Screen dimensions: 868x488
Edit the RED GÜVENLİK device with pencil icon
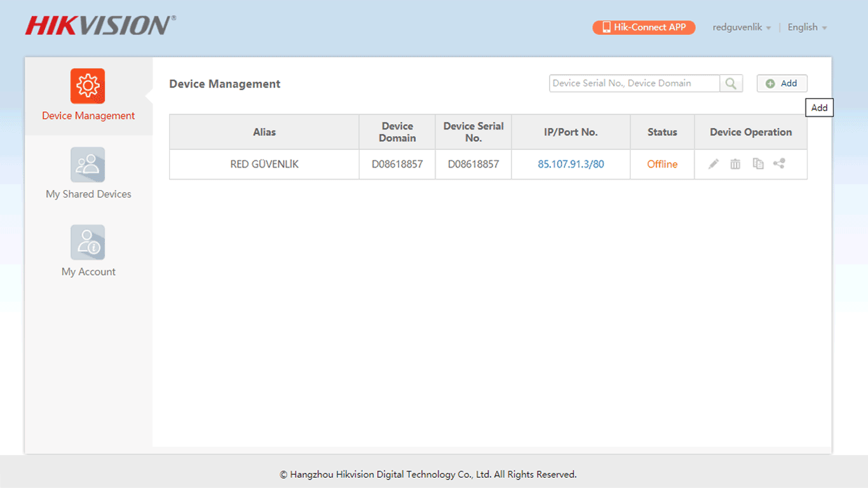point(714,164)
